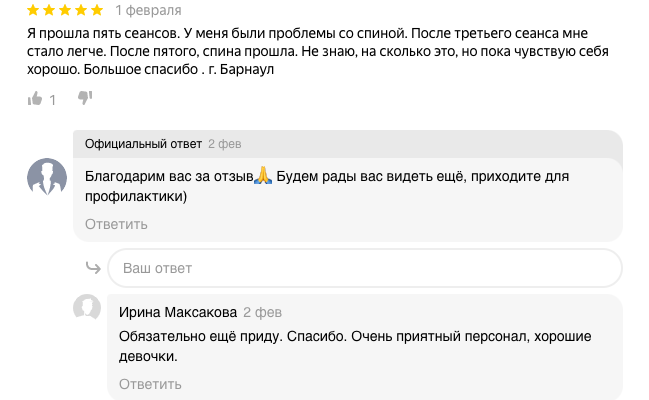Screen dimensions: 649x400
Task: Like the review with thumbs-up icon
Action: point(35,98)
